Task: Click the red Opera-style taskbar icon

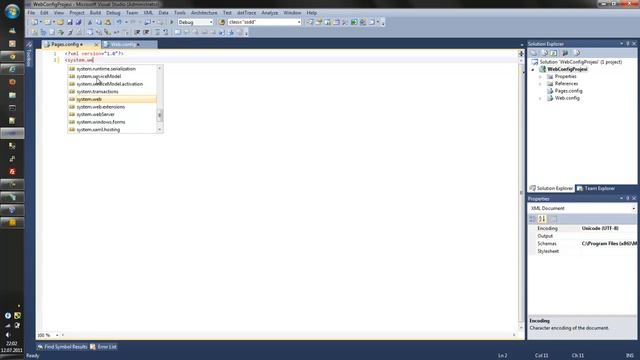Action: tap(12, 171)
